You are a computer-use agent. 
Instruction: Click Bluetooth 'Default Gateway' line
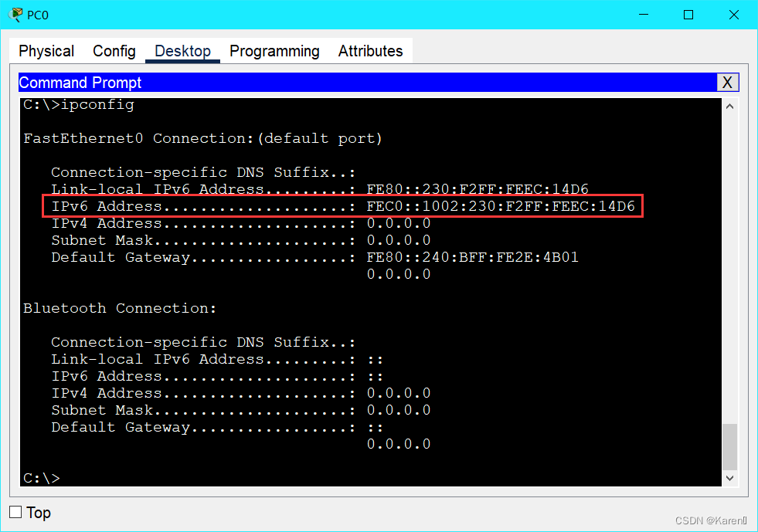coord(217,427)
